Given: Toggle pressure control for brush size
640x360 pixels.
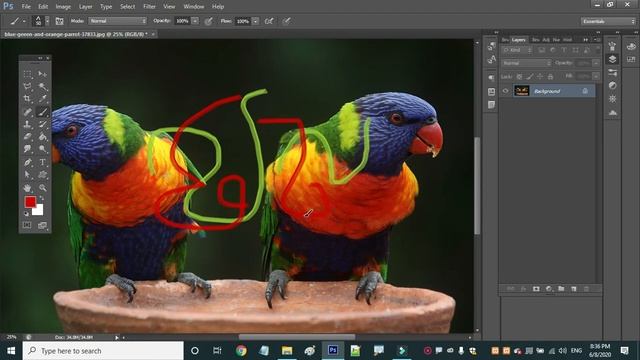Looking at the screenshot, I should coord(286,21).
